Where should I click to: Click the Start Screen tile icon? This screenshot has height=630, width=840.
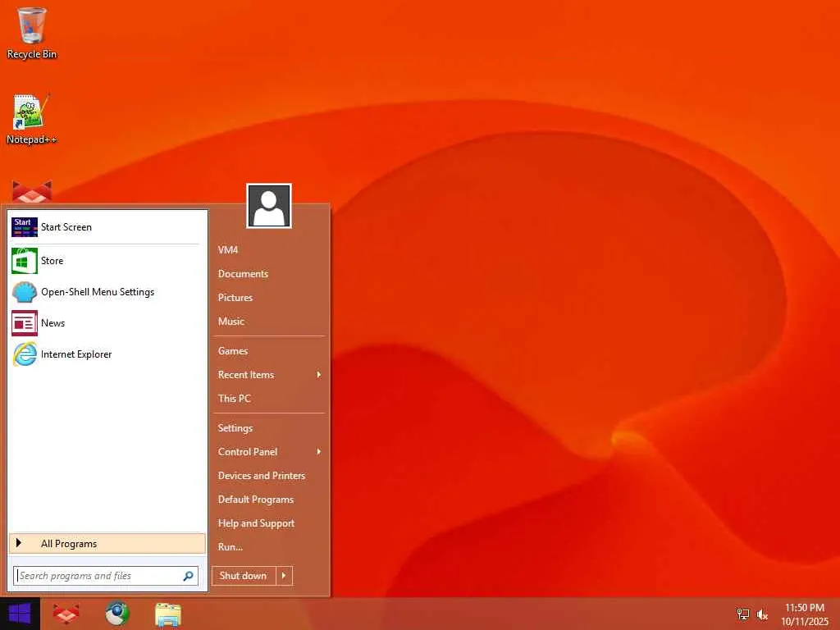point(25,227)
